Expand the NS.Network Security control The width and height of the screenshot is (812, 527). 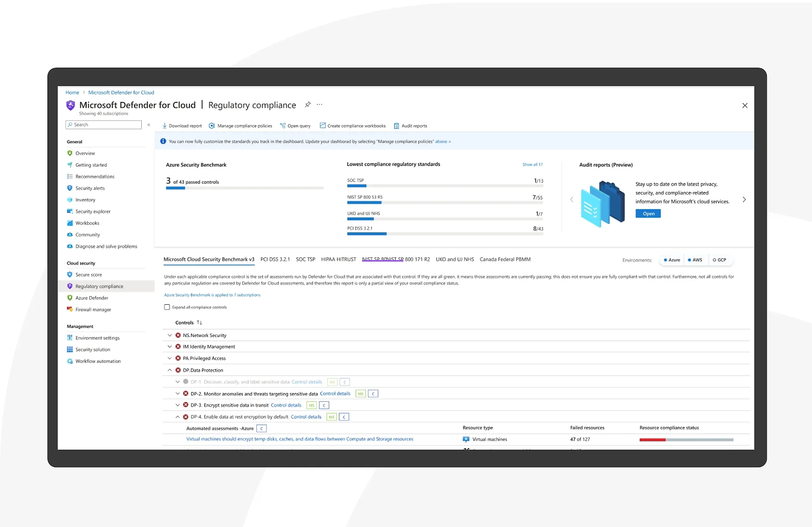pos(170,335)
